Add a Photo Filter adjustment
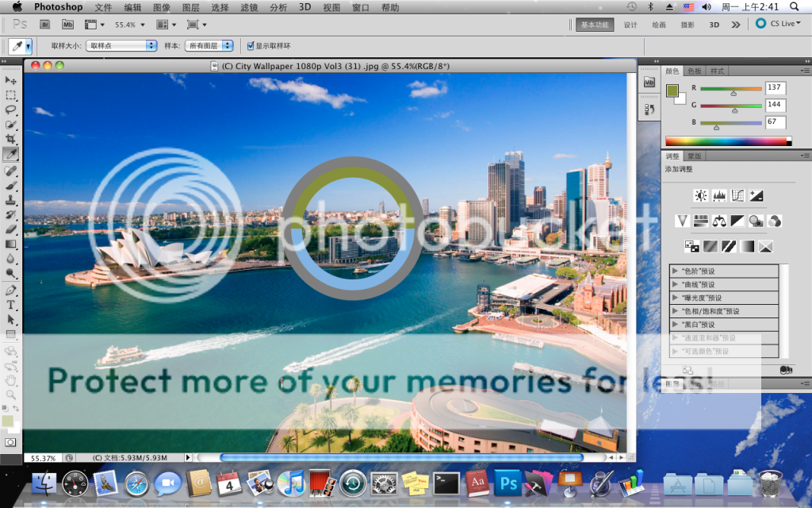This screenshot has height=508, width=812. coord(756,221)
